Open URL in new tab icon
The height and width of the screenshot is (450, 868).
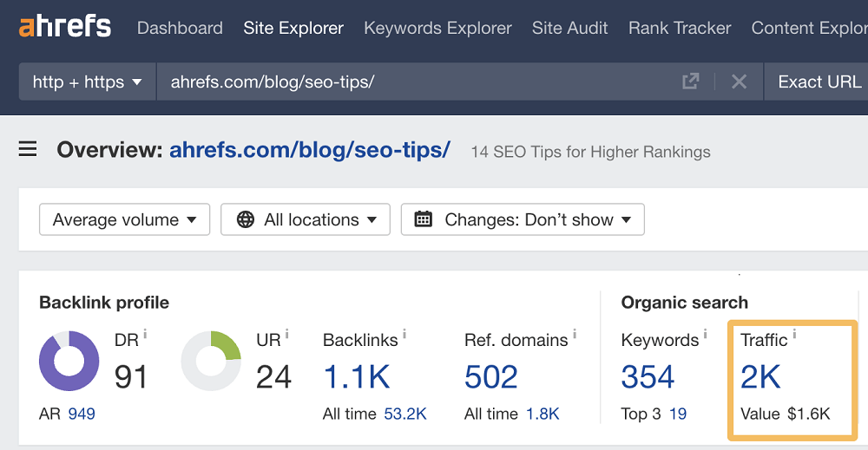[x=691, y=82]
